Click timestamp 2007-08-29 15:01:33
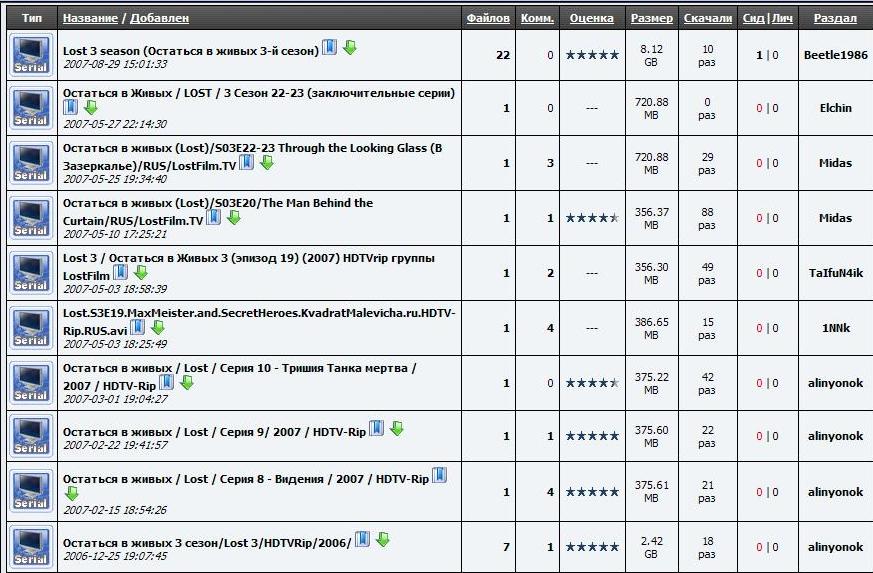This screenshot has width=873, height=573. pos(115,64)
